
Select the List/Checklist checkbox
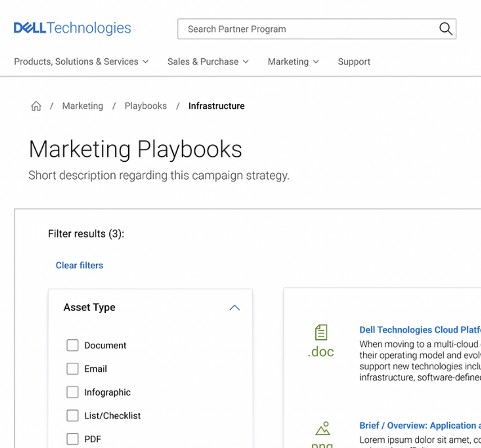(72, 416)
